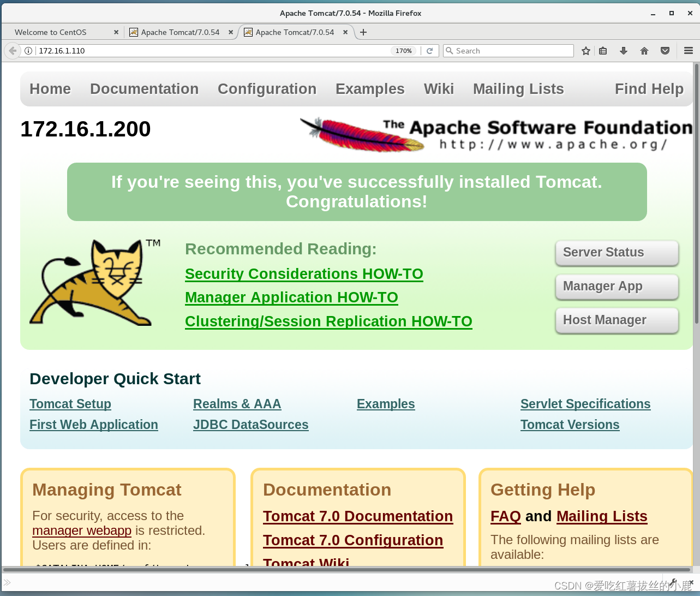Close the middle Apache Tomcat/7.0.54 tab
The image size is (700, 596).
[x=231, y=32]
